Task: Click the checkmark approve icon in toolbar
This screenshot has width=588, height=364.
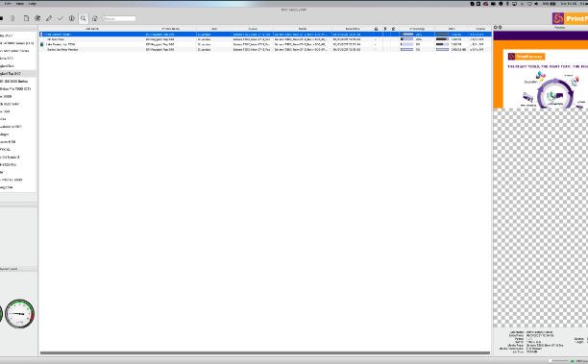Action: (60, 18)
